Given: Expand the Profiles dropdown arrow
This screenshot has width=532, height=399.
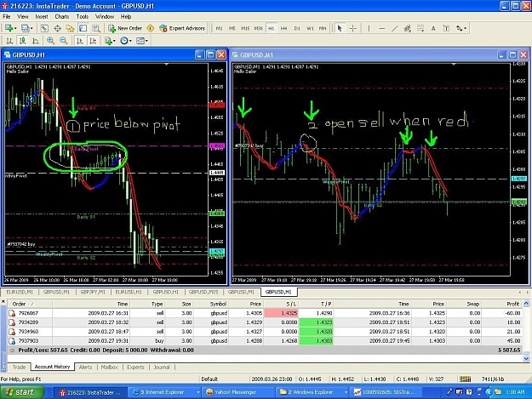Looking at the screenshot, I should click(31, 28).
